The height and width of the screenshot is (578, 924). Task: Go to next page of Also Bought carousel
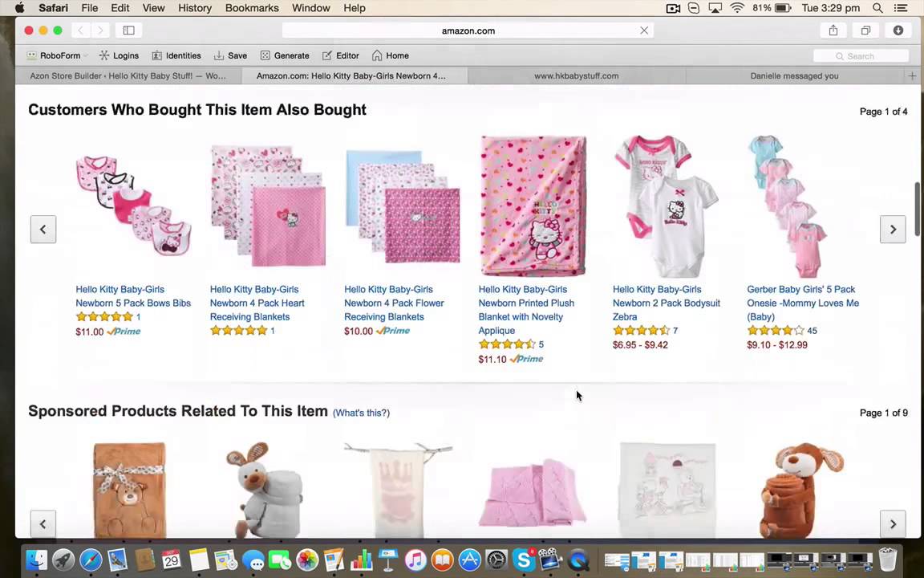(x=893, y=229)
